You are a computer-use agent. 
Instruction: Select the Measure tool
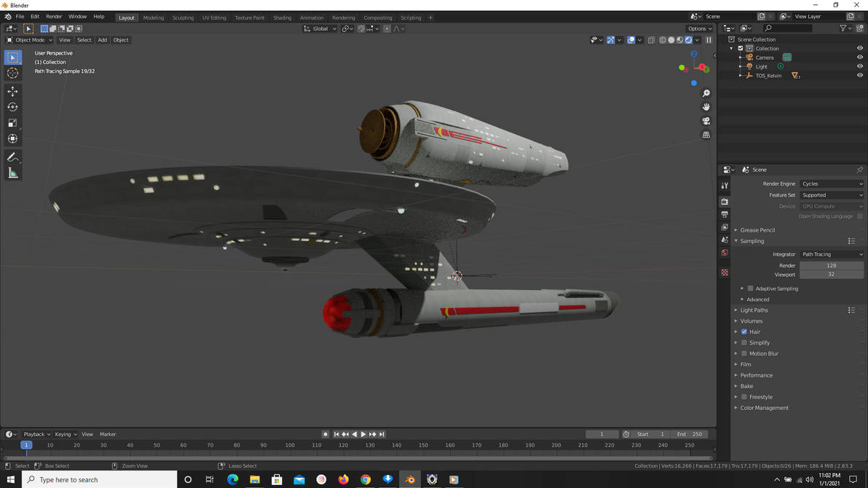tap(12, 173)
